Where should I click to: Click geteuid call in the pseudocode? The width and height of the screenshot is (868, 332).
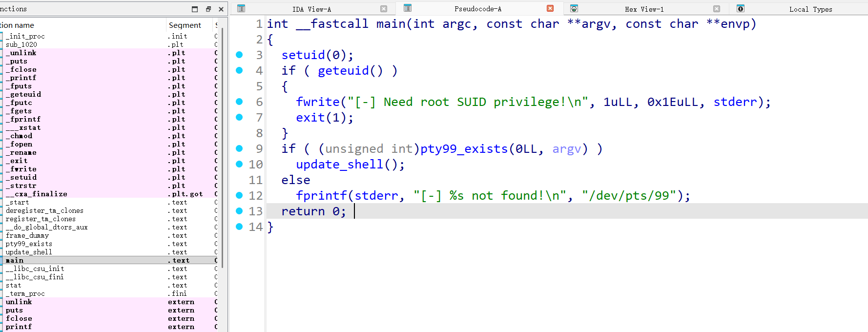click(343, 71)
